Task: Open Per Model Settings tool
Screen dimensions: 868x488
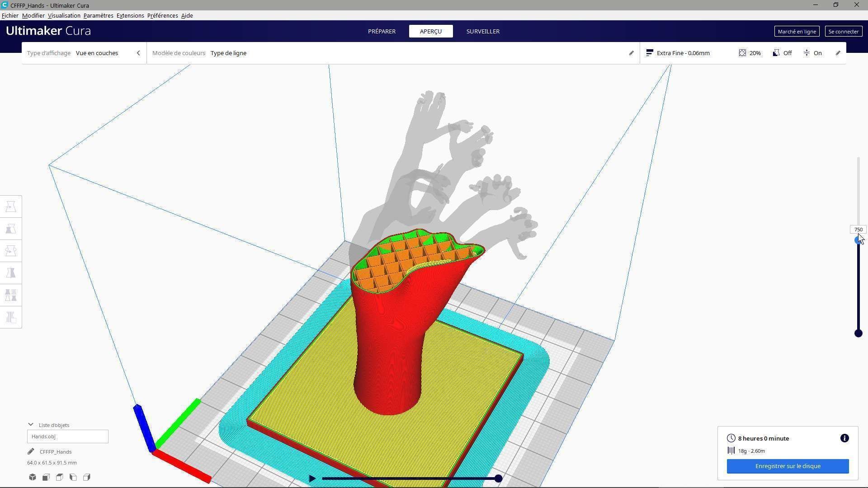Action: (11, 295)
